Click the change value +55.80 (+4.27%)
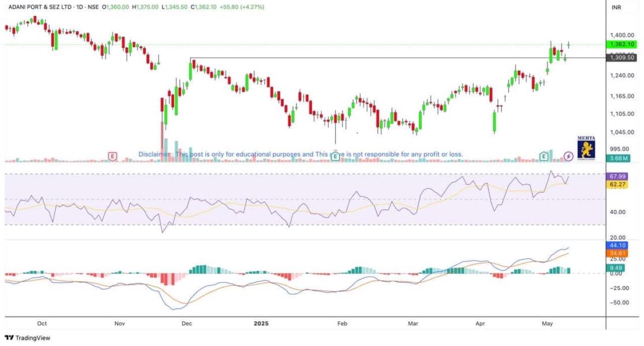The width and height of the screenshot is (644, 346). (x=242, y=7)
